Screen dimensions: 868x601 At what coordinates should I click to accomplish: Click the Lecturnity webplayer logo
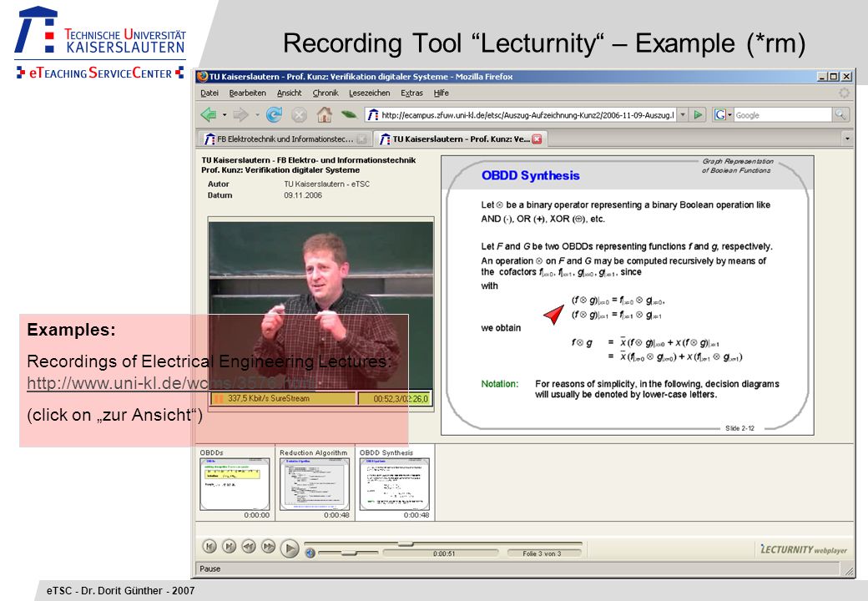[x=804, y=549]
